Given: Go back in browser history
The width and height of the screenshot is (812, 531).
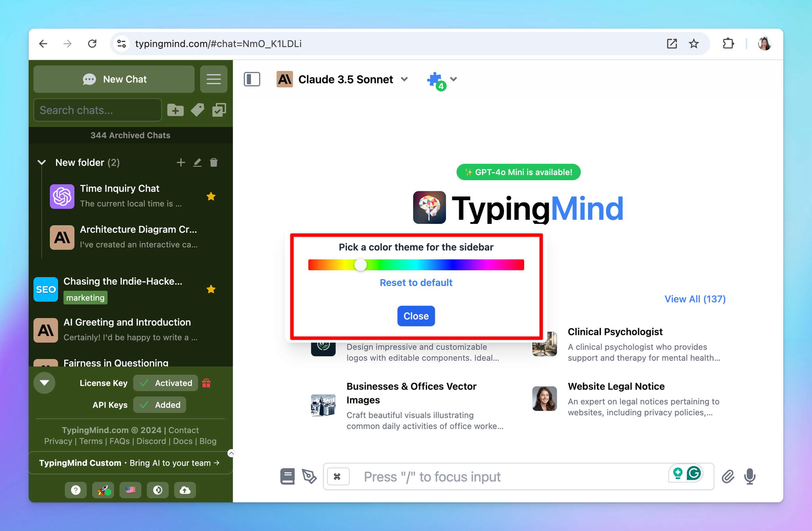Looking at the screenshot, I should [x=43, y=44].
